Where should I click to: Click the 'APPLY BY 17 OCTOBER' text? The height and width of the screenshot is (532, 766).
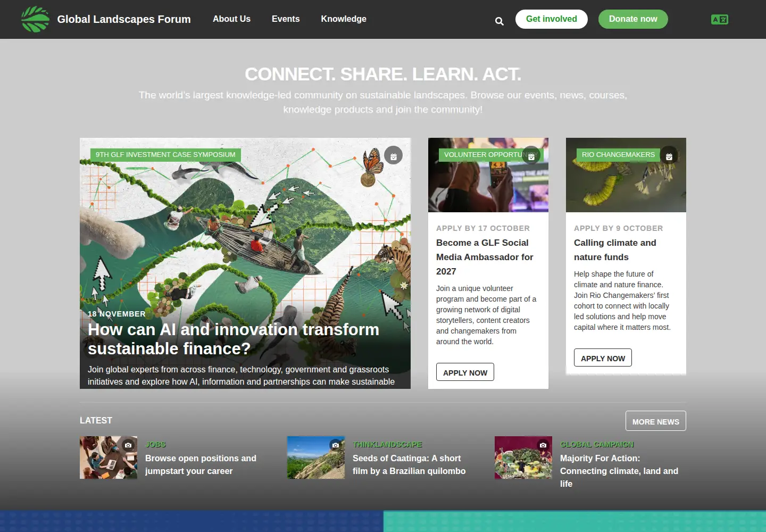(483, 228)
